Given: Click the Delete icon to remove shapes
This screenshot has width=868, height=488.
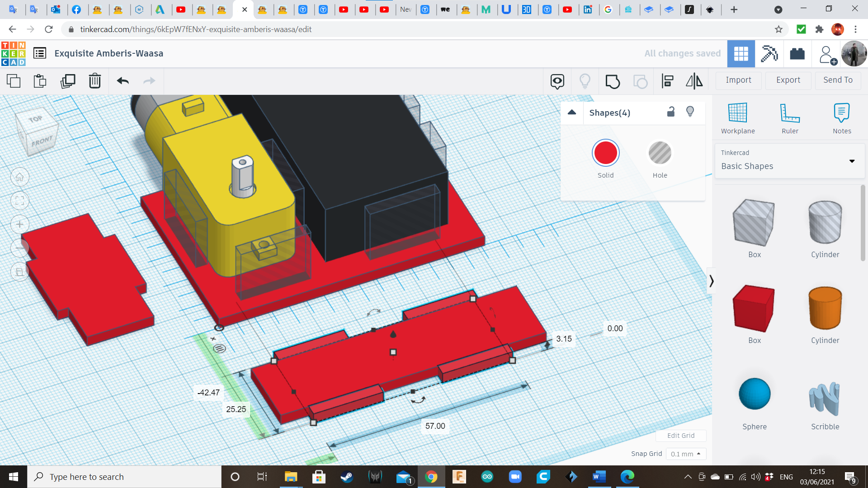Looking at the screenshot, I should (95, 81).
